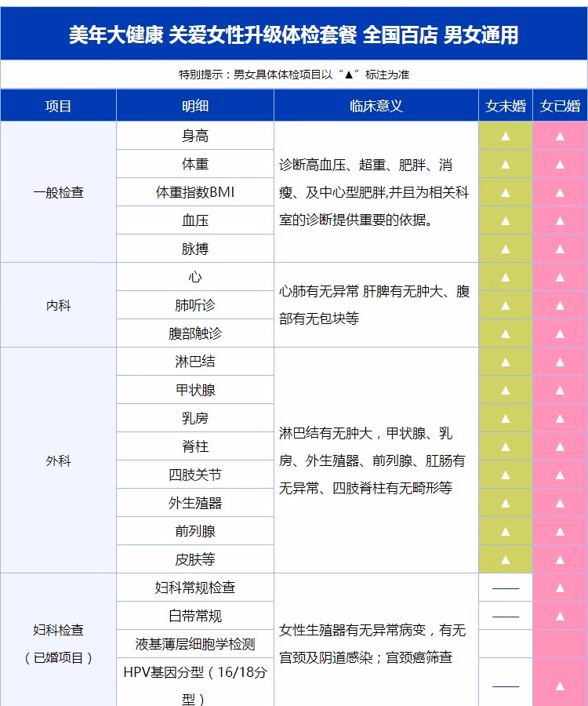Click the 女已婚 triangle mark for 妇科常规检查

point(560,588)
